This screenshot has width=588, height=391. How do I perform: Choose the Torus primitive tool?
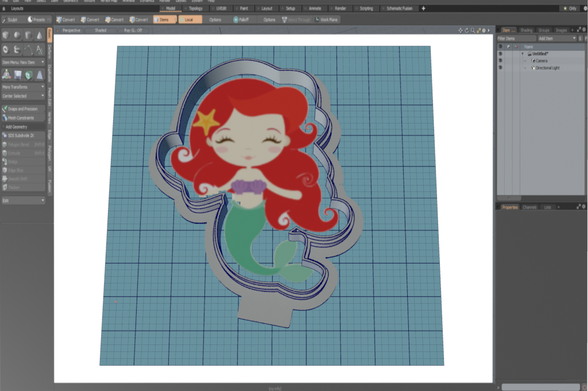[x=6, y=49]
